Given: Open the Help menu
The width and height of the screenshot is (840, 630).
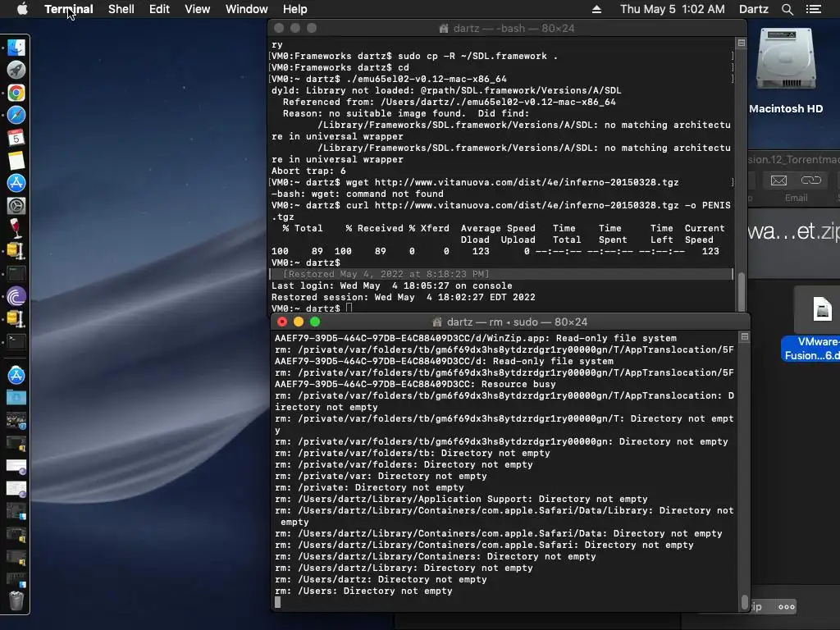Looking at the screenshot, I should [294, 9].
